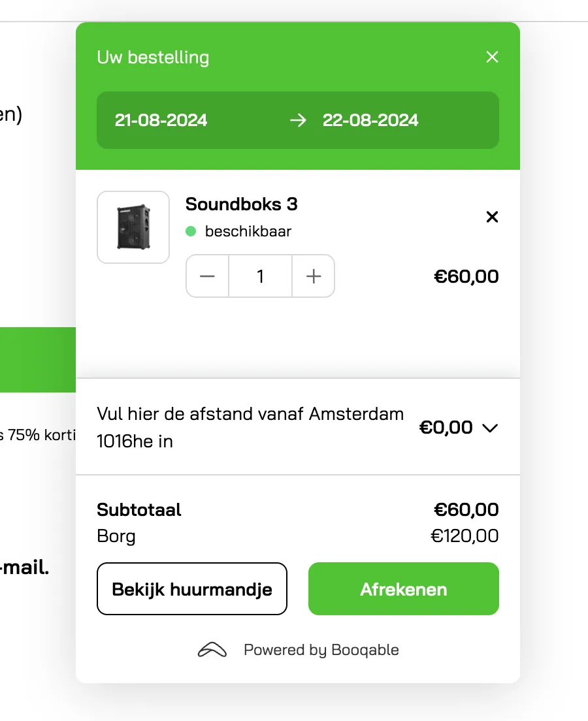Viewport: 588px width, 721px height.
Task: Click the green beschikbaar status dot
Action: (x=191, y=231)
